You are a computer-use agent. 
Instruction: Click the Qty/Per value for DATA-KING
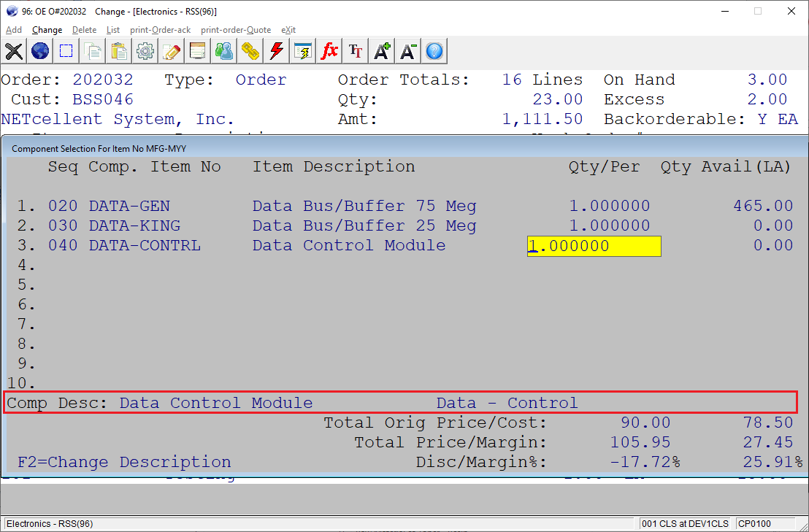coord(610,225)
